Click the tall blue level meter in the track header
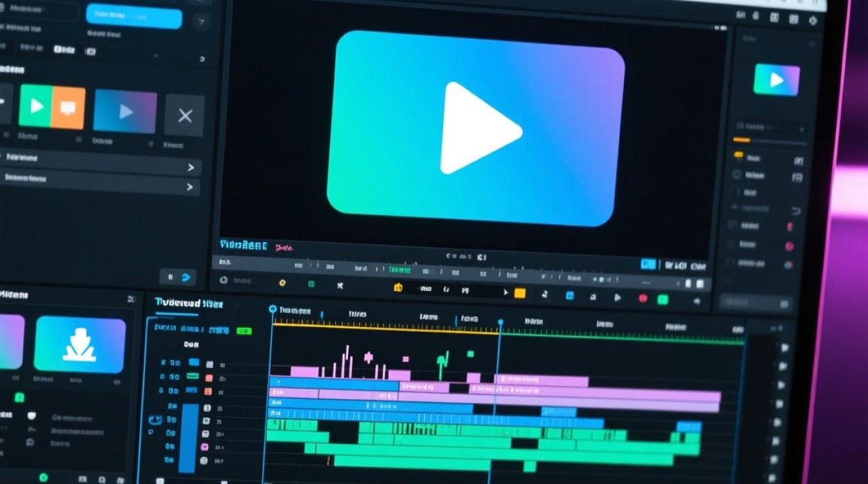 (188, 438)
